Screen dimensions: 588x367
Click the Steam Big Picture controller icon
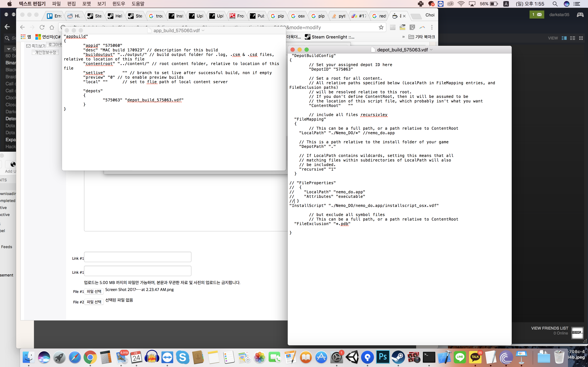580,15
